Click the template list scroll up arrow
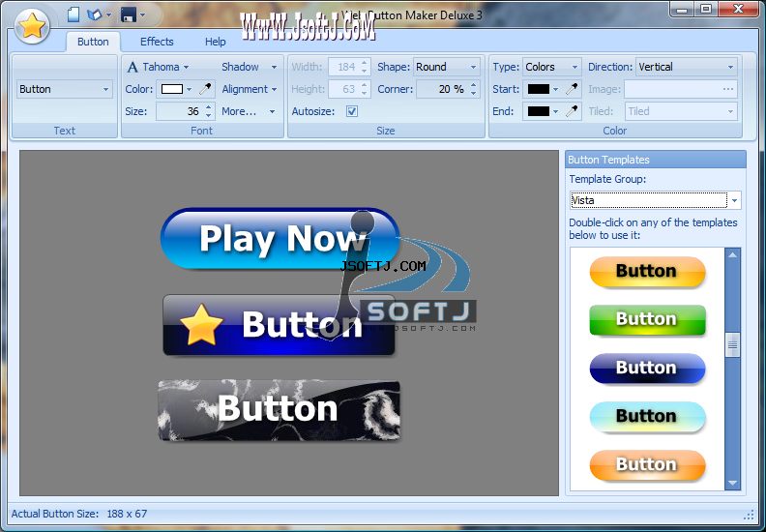Screen dimensions: 766x532 point(732,255)
